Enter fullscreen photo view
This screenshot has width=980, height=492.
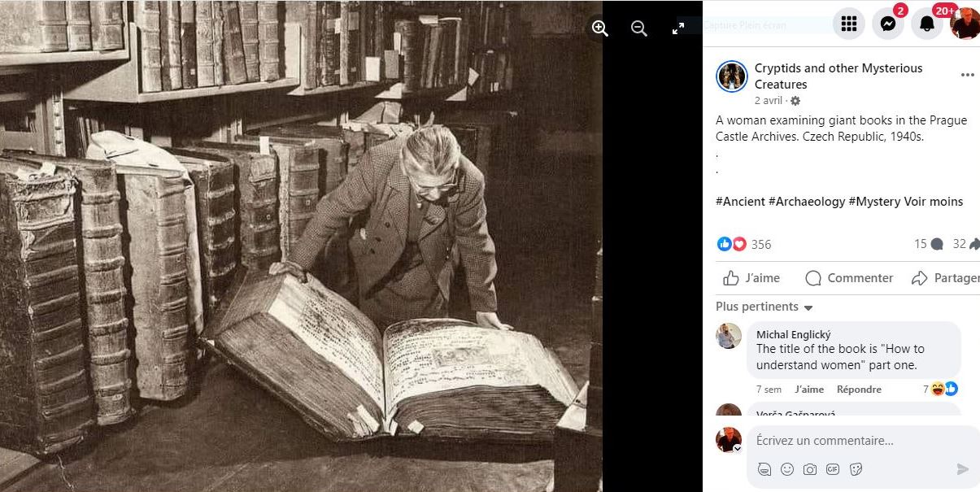[x=678, y=28]
